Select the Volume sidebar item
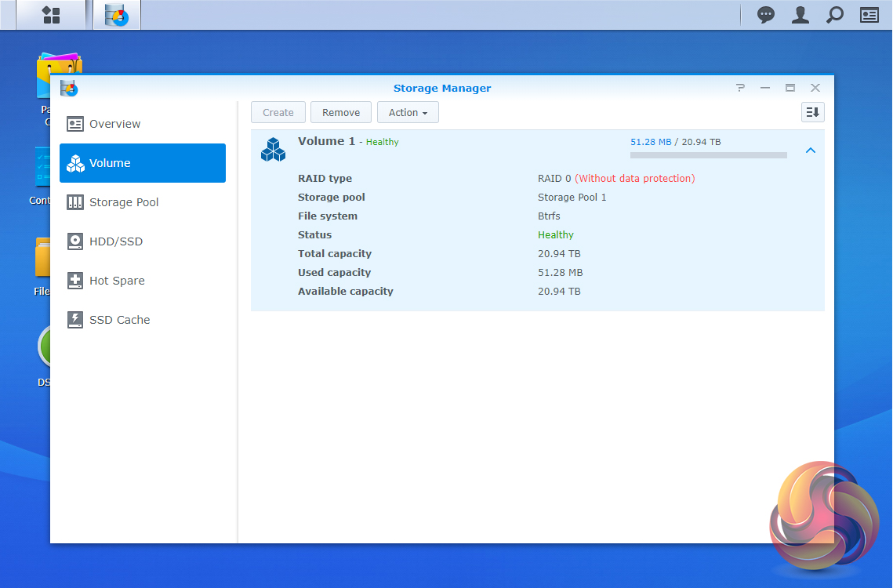 pos(143,163)
